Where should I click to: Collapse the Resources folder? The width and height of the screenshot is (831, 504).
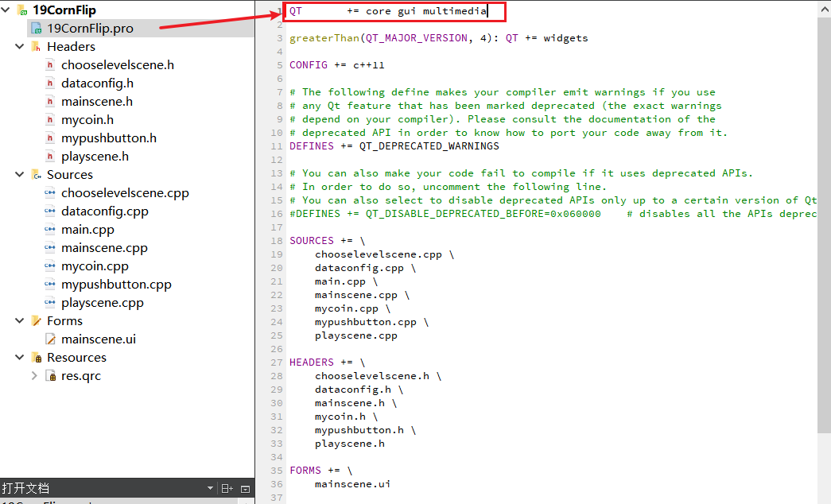click(20, 357)
